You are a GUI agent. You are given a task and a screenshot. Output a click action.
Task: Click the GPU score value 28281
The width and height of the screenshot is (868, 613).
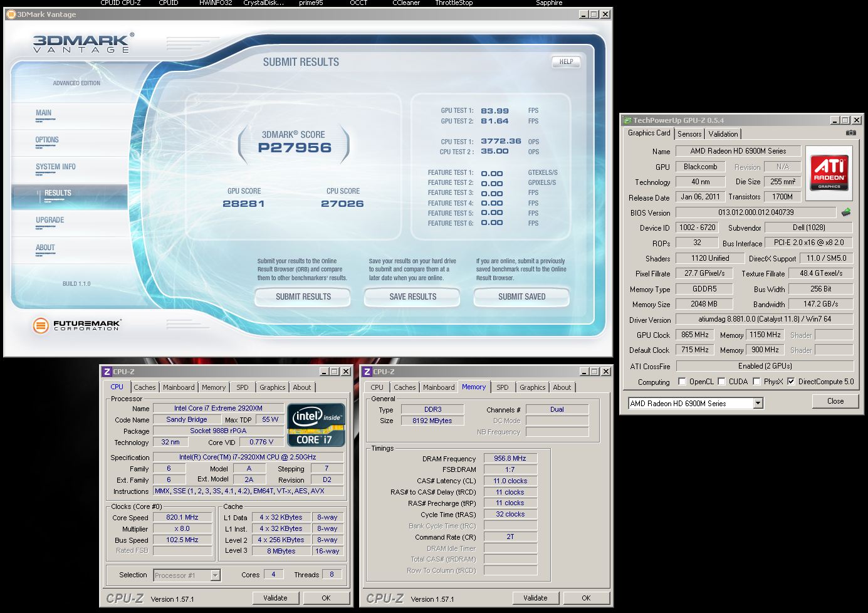[x=244, y=204]
